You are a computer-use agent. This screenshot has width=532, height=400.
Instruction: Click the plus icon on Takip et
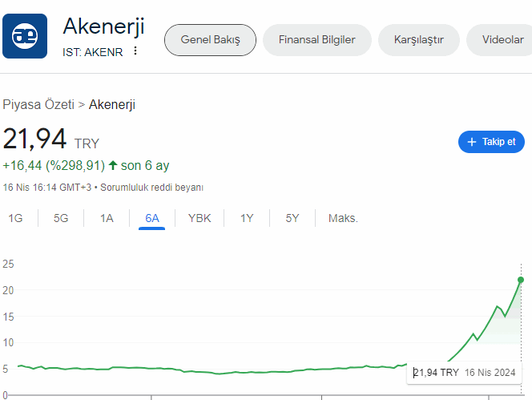(471, 142)
